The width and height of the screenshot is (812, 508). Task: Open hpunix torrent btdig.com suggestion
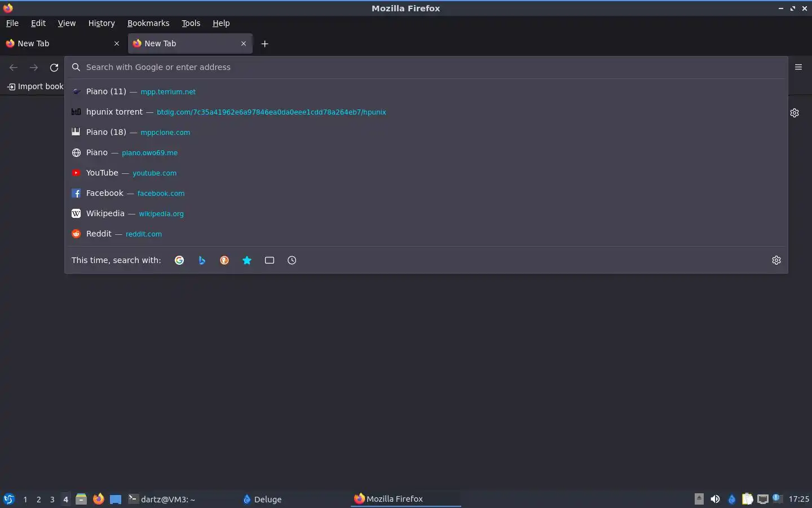(426, 112)
